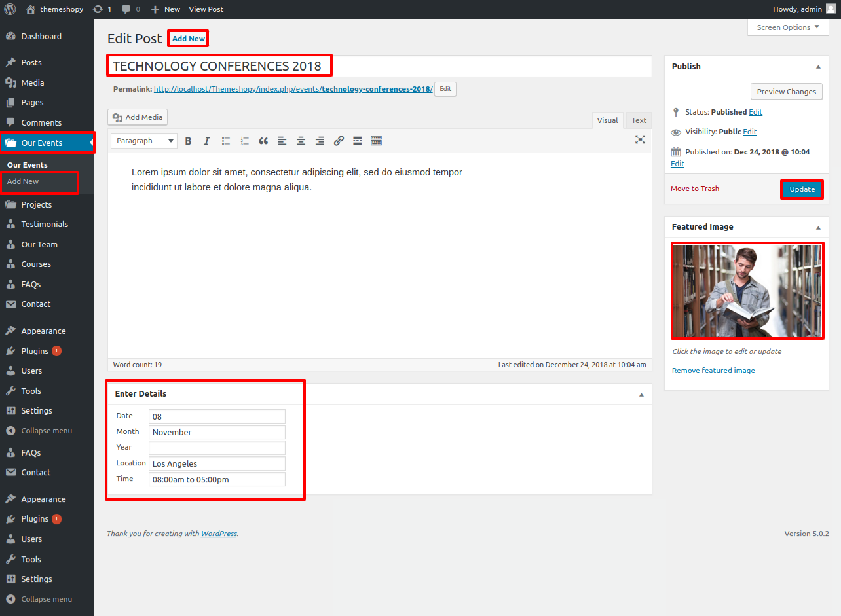
Task: Expand the Screen Options panel
Action: tap(787, 27)
